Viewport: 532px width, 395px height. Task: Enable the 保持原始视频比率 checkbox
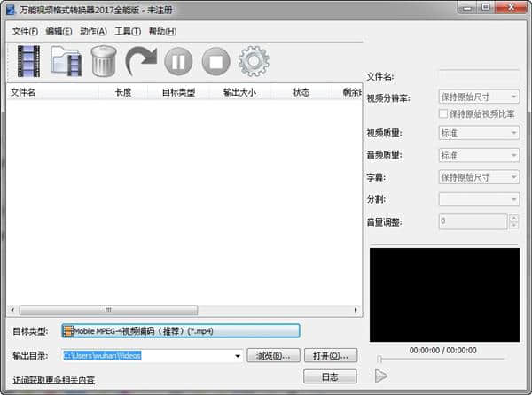tap(443, 114)
